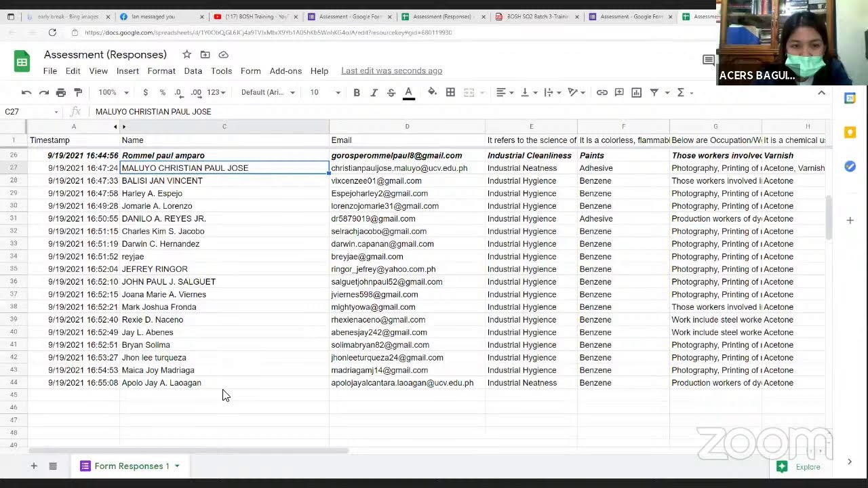Image resolution: width=868 pixels, height=488 pixels.
Task: Reload the browser page
Action: pos(52,32)
